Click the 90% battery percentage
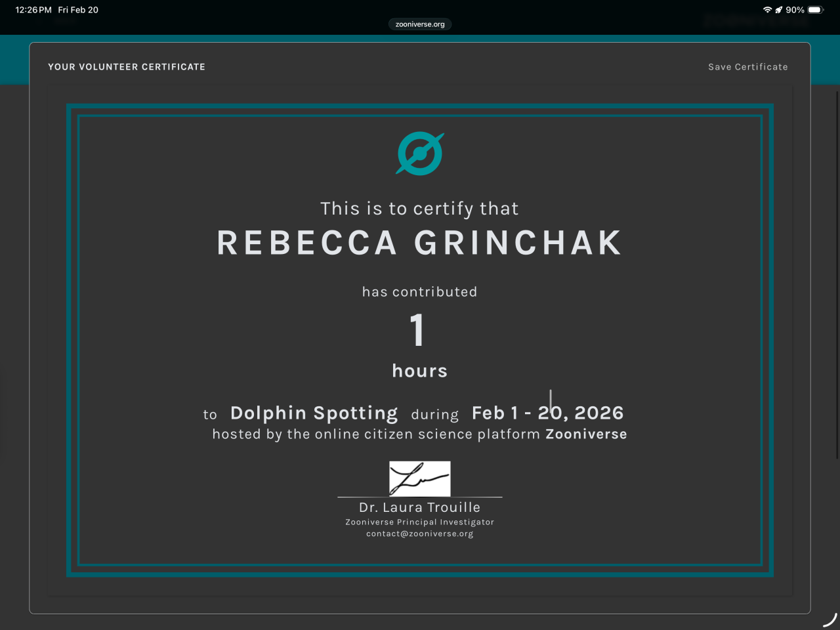Image resolution: width=840 pixels, height=630 pixels. [795, 10]
